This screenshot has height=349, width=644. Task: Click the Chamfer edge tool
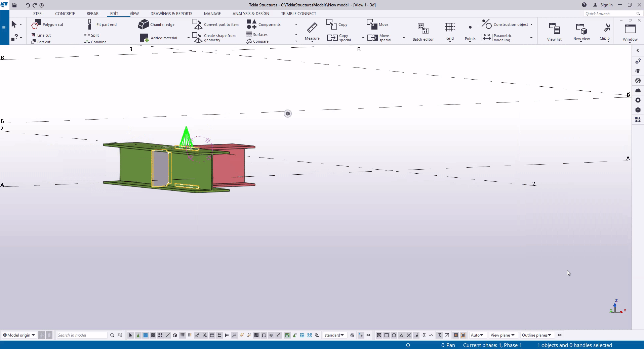pyautogui.click(x=157, y=25)
